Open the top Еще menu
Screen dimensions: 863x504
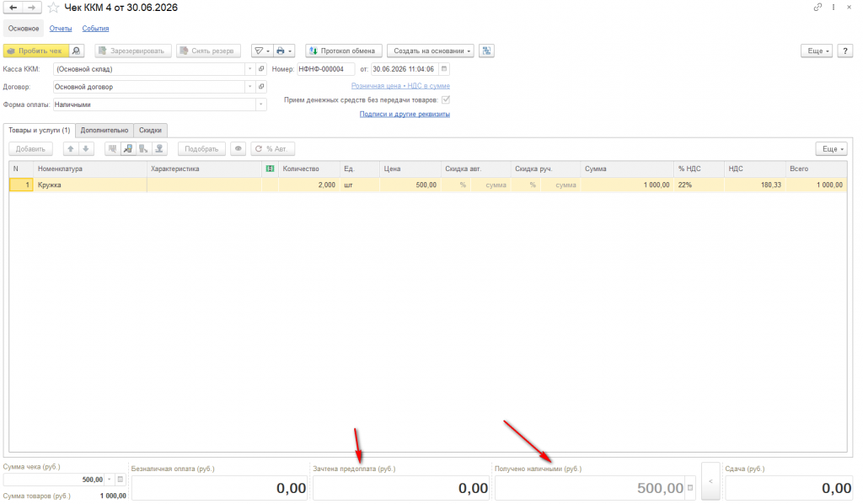click(817, 51)
